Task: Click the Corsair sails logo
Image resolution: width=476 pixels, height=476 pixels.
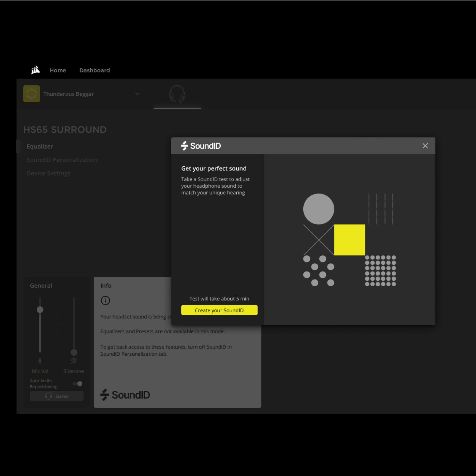Action: tap(35, 70)
